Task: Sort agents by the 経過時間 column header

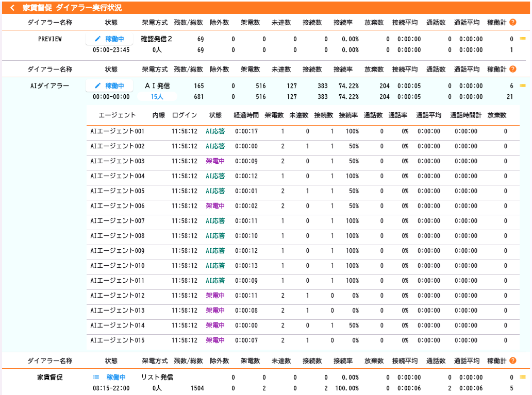Action: coord(246,115)
